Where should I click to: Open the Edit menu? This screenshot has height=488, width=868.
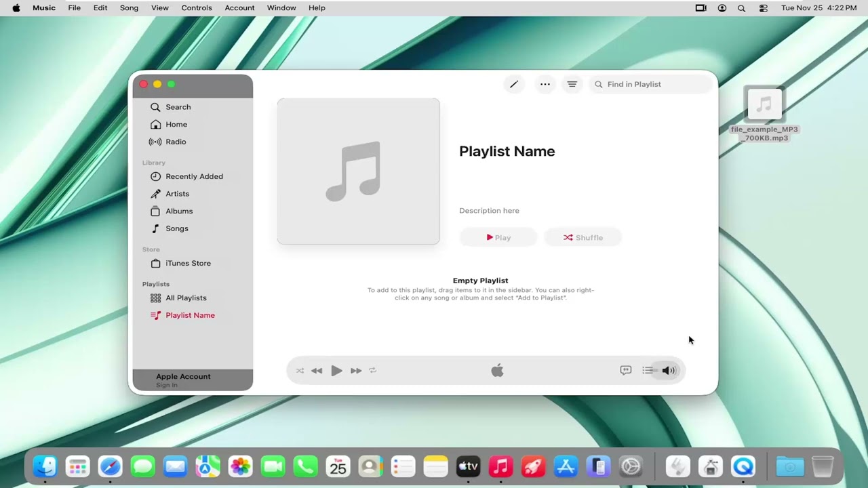pos(100,8)
